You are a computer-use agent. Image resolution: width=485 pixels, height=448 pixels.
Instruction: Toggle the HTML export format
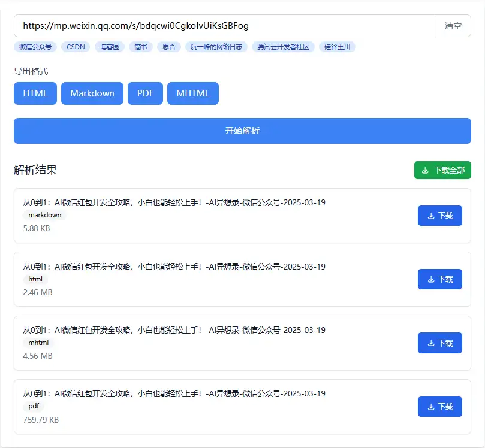click(x=35, y=93)
